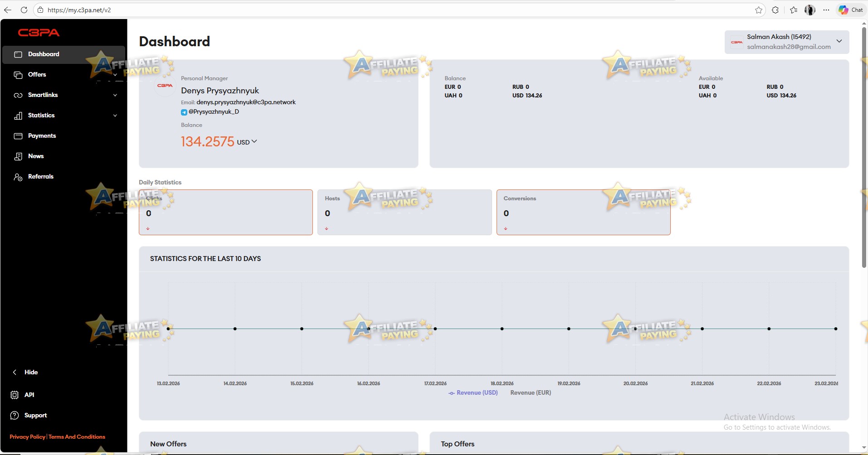This screenshot has height=455, width=868.
Task: Click the Referrals person icon
Action: click(x=18, y=177)
